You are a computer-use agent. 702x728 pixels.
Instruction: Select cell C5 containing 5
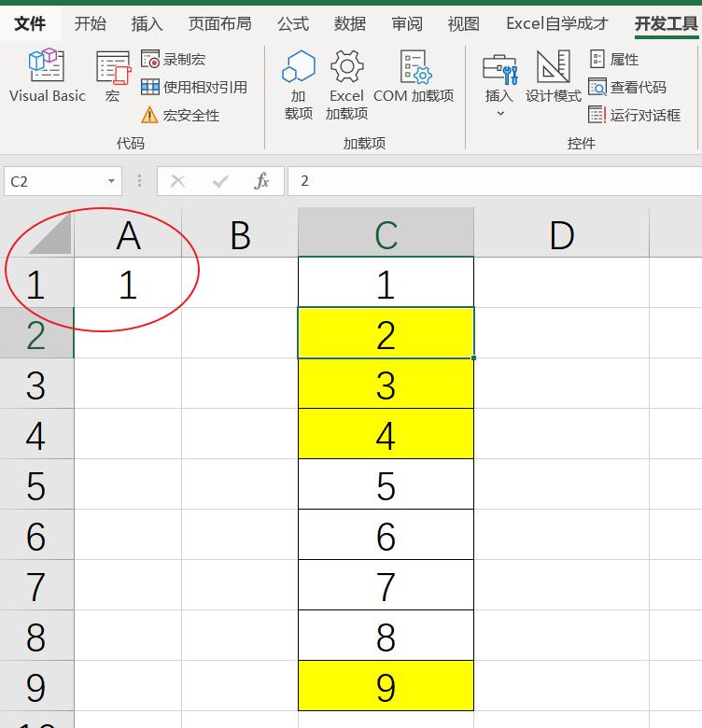tap(386, 484)
